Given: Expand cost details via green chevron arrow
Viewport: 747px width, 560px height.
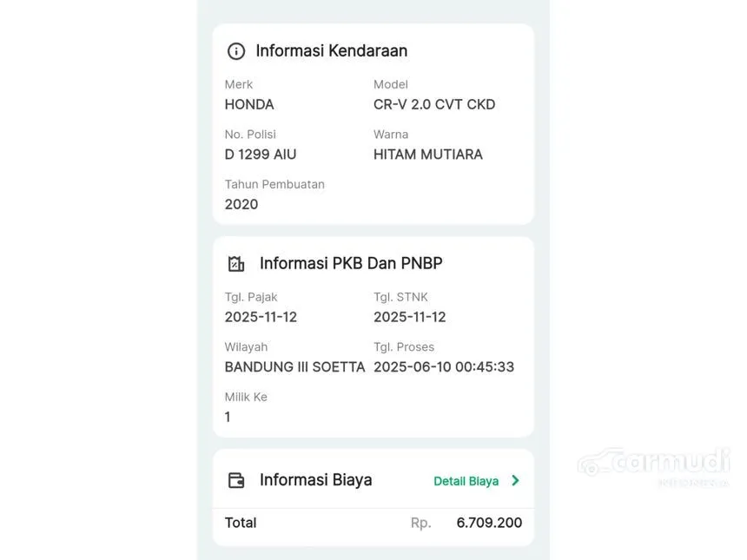Looking at the screenshot, I should click(515, 480).
